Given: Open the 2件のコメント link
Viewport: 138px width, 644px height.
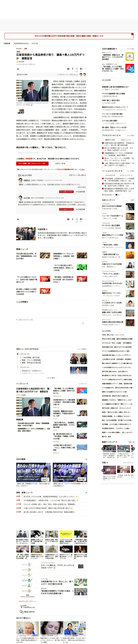Looking at the screenshot, I should tap(74, 74).
